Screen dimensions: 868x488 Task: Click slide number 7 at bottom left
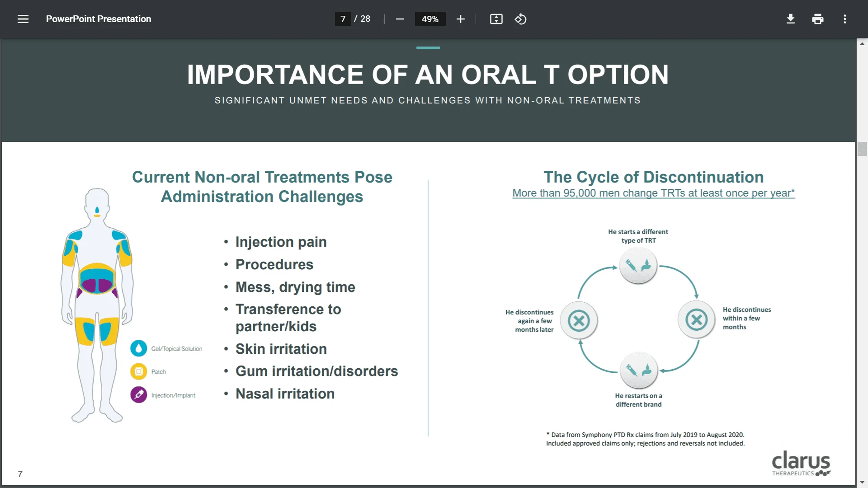tap(20, 474)
